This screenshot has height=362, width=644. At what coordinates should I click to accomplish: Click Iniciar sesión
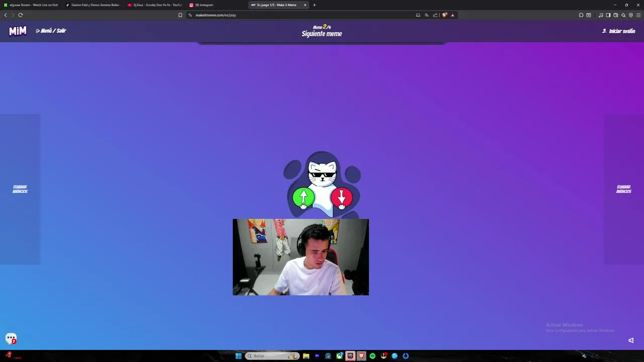point(618,31)
